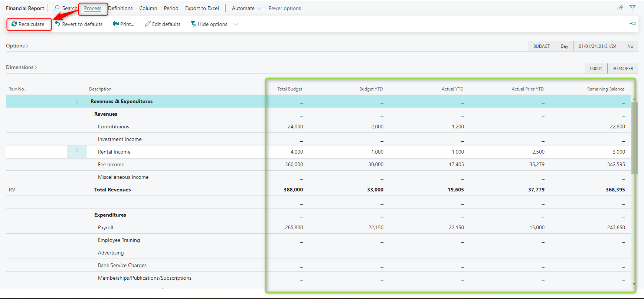Click the filter funnel icon at top right
644x299 pixels.
click(632, 8)
